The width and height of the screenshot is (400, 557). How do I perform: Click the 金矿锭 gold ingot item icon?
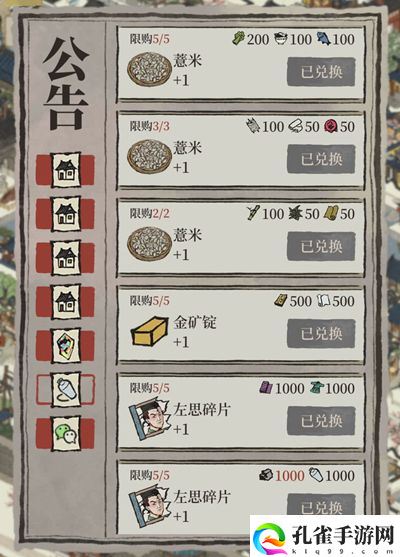tap(149, 331)
